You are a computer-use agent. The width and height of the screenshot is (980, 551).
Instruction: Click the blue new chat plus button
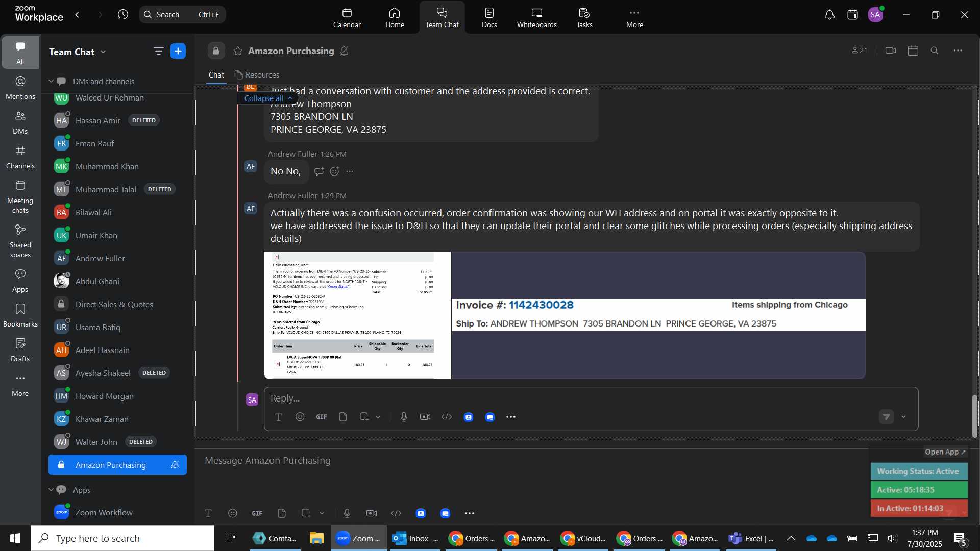pos(178,51)
